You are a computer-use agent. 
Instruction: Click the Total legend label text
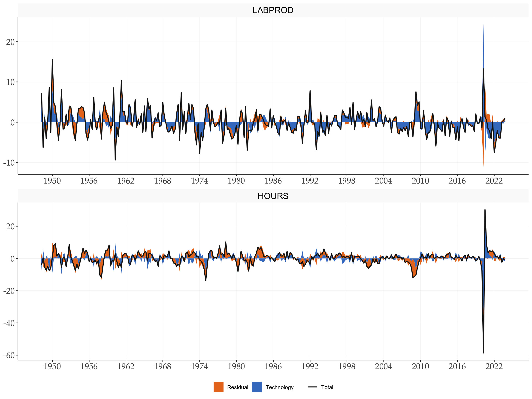pyautogui.click(x=327, y=387)
